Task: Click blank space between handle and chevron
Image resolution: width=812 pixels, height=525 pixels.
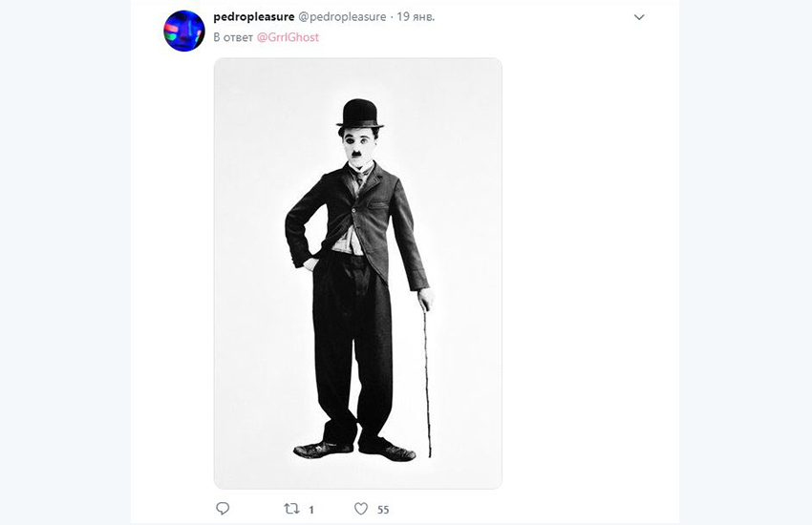Action: [535, 17]
